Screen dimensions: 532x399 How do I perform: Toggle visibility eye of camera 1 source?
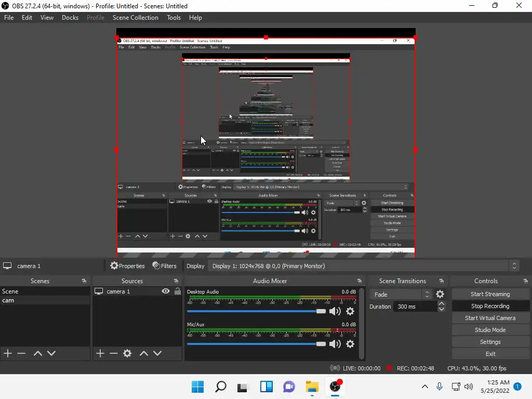point(166,291)
